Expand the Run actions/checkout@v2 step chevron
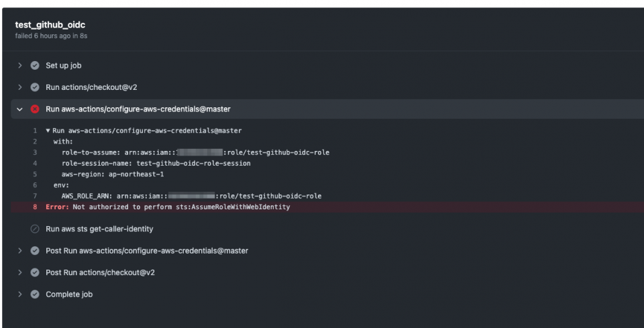 pos(19,87)
